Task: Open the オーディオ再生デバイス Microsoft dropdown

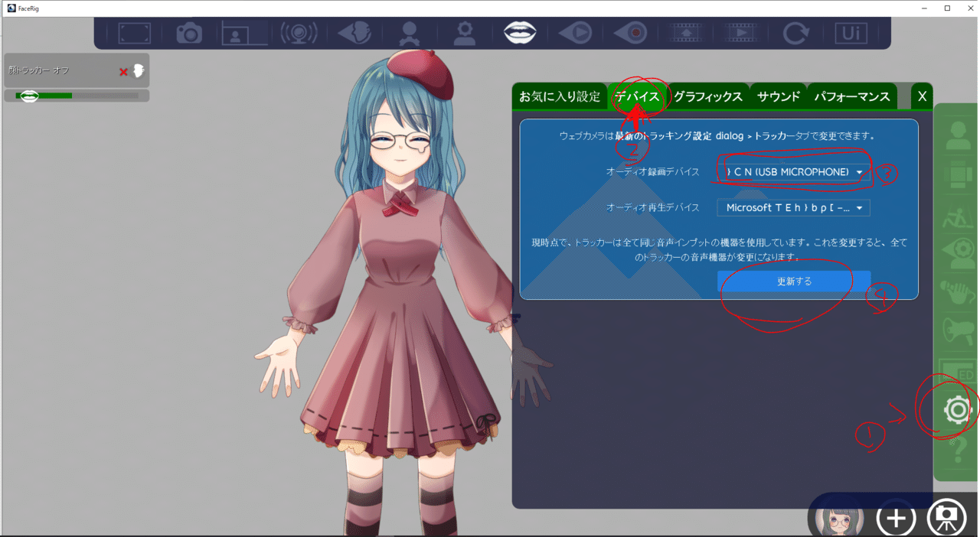Action: point(793,207)
